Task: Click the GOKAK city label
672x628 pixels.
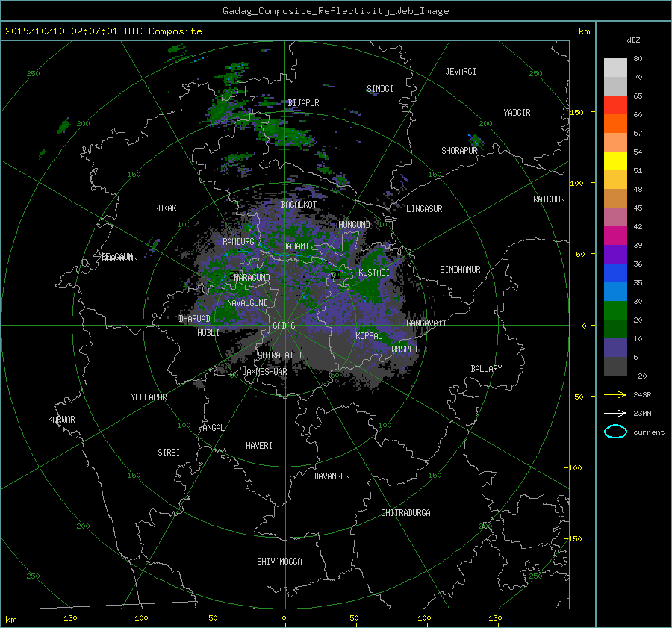Action: (x=165, y=208)
